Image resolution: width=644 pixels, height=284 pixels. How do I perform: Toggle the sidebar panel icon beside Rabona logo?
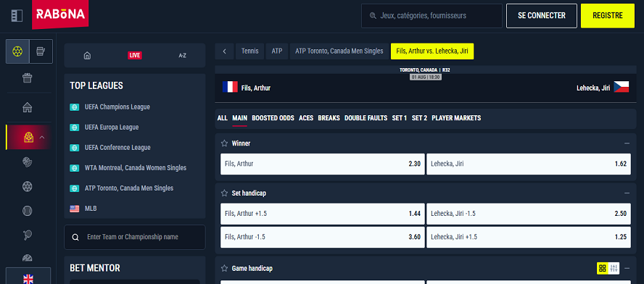(x=17, y=16)
